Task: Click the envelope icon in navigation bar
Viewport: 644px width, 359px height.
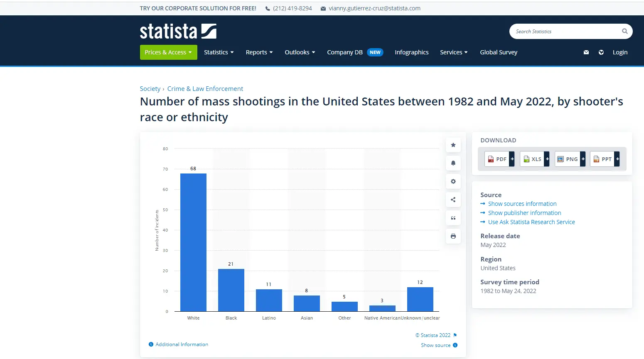Action: pos(586,52)
